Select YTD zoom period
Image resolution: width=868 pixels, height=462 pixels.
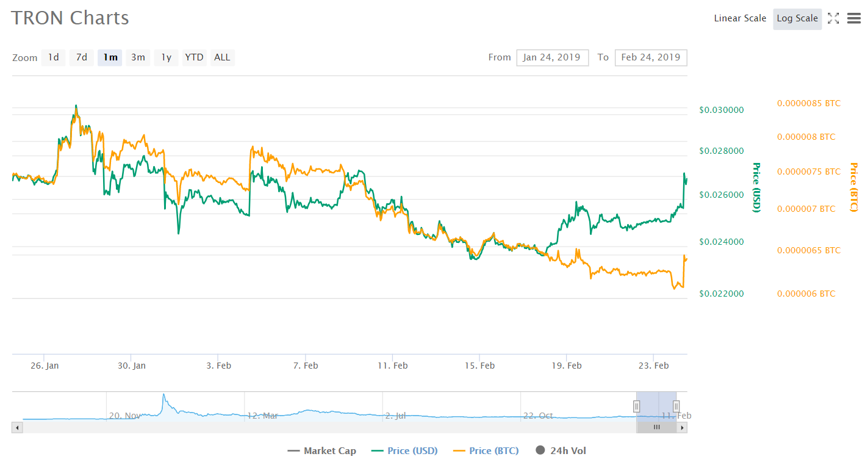pos(194,57)
